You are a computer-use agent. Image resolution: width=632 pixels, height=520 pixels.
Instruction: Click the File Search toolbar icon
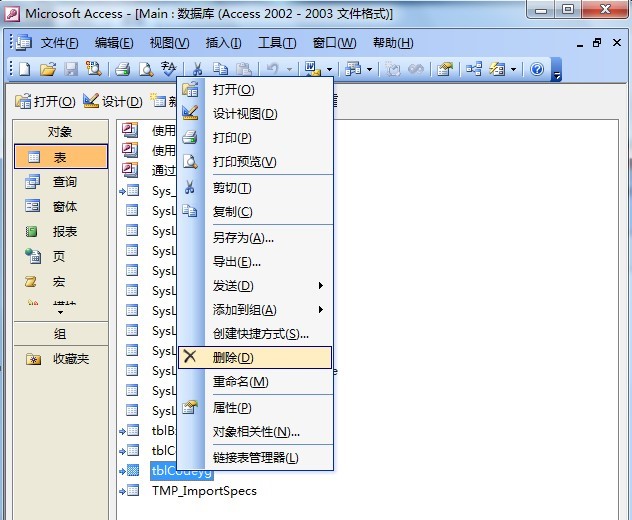click(x=94, y=69)
